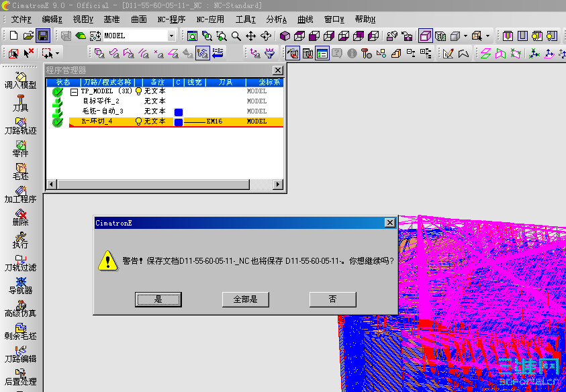Open dropdown arrow beside box-select tool
The height and width of the screenshot is (392, 566).
click(57, 54)
